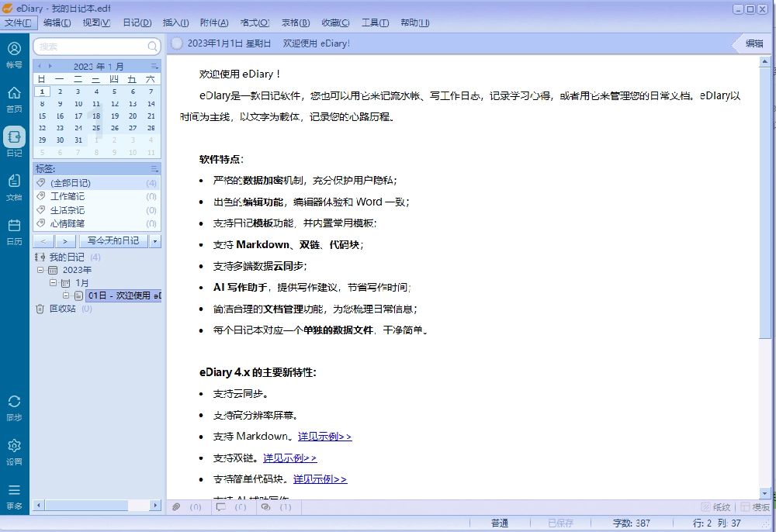Click the previous diary "<" button
The image size is (776, 532).
(43, 241)
